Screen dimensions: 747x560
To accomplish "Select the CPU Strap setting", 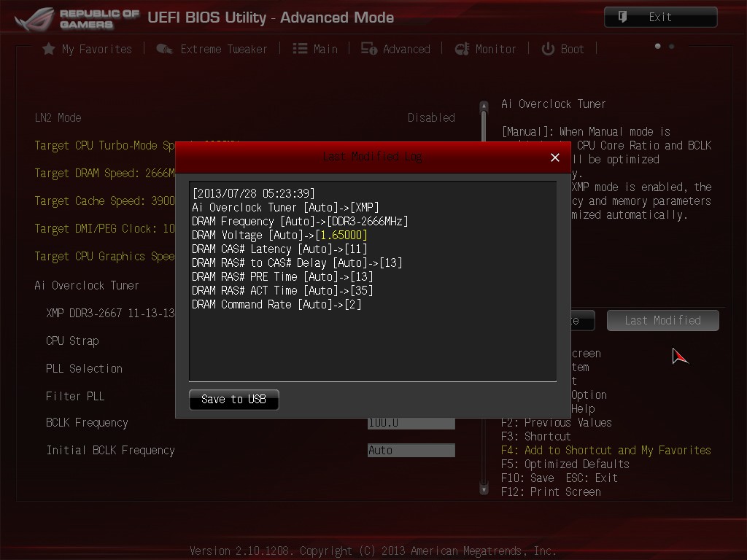I will pyautogui.click(x=72, y=341).
